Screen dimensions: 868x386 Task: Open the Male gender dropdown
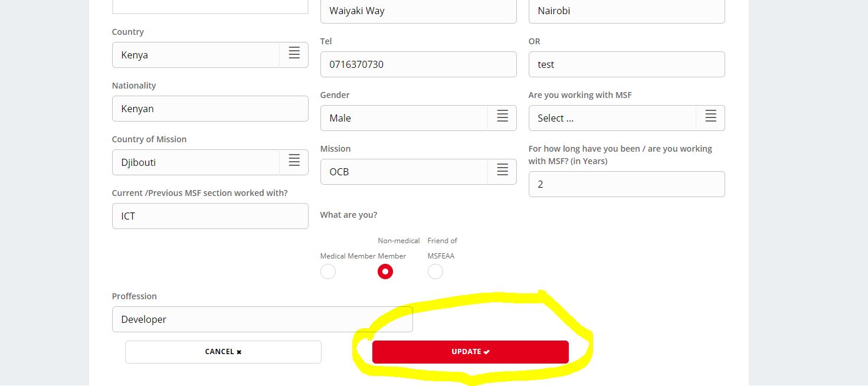click(418, 118)
